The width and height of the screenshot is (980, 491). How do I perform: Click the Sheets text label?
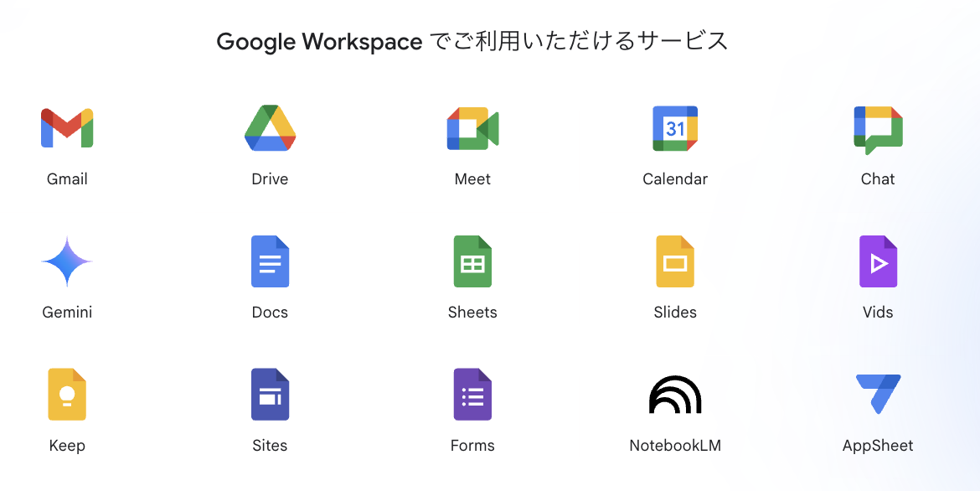[472, 313]
